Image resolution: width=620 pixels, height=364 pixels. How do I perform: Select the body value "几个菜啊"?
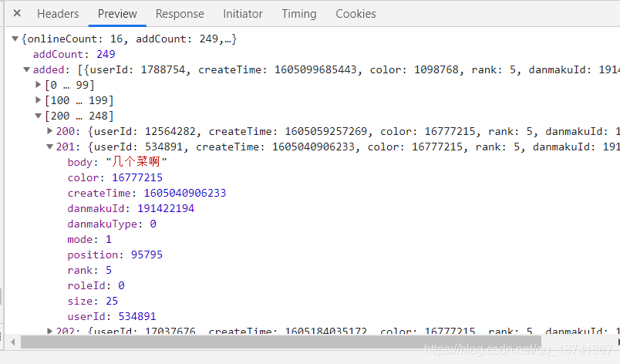click(136, 162)
